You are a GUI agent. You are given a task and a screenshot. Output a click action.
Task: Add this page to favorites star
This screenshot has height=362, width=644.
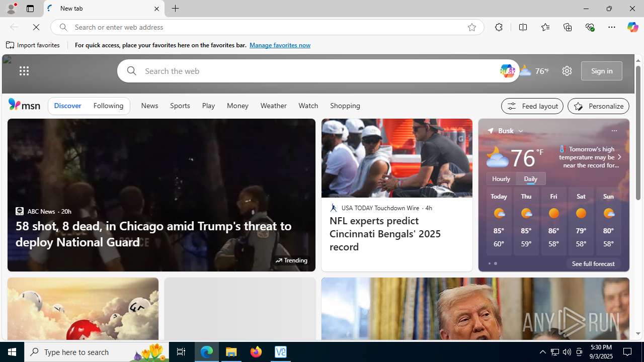pyautogui.click(x=472, y=27)
